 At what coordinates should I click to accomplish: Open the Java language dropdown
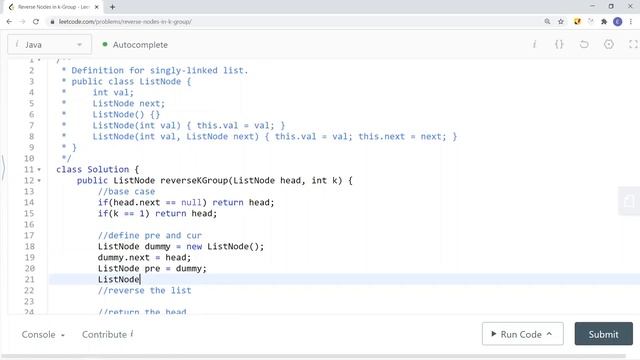(49, 44)
